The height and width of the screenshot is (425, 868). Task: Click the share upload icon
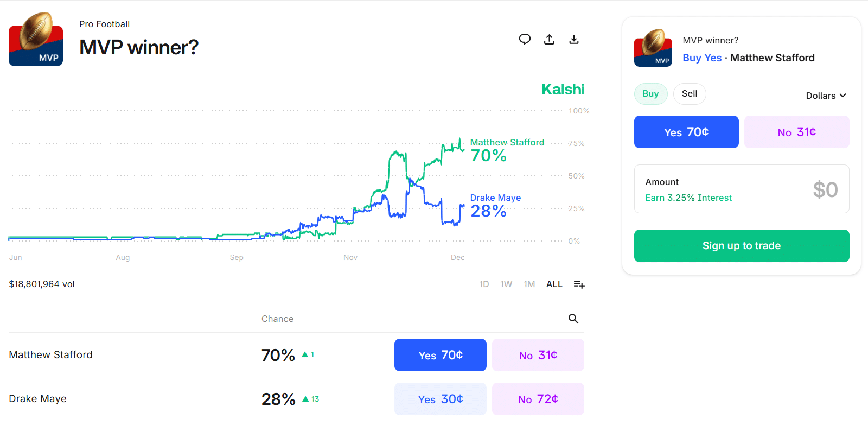coord(550,39)
